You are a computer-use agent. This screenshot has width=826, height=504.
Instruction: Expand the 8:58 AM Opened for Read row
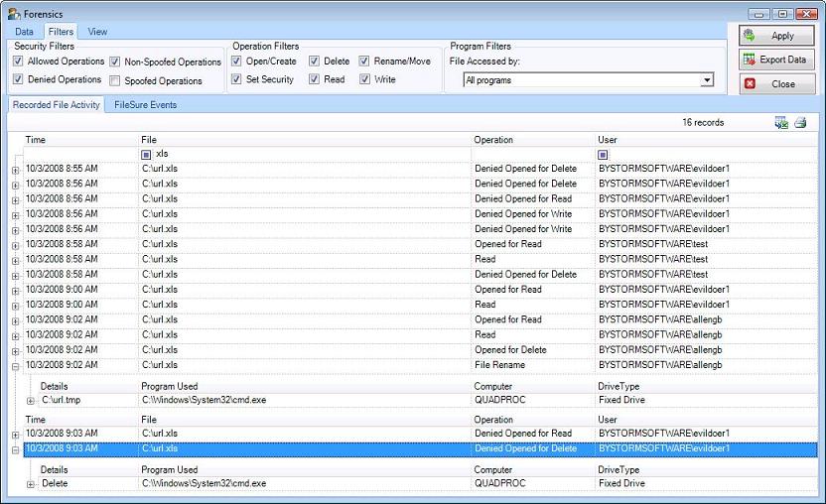coord(15,245)
